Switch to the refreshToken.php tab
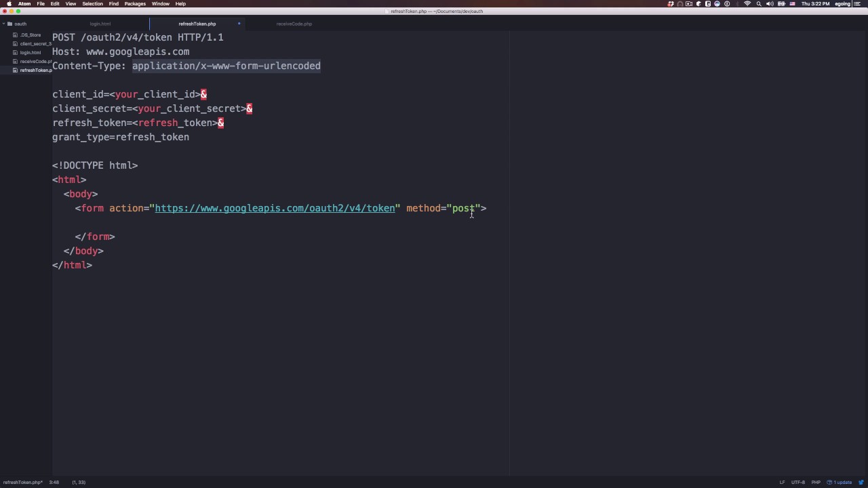Viewport: 868px width, 488px height. point(197,24)
